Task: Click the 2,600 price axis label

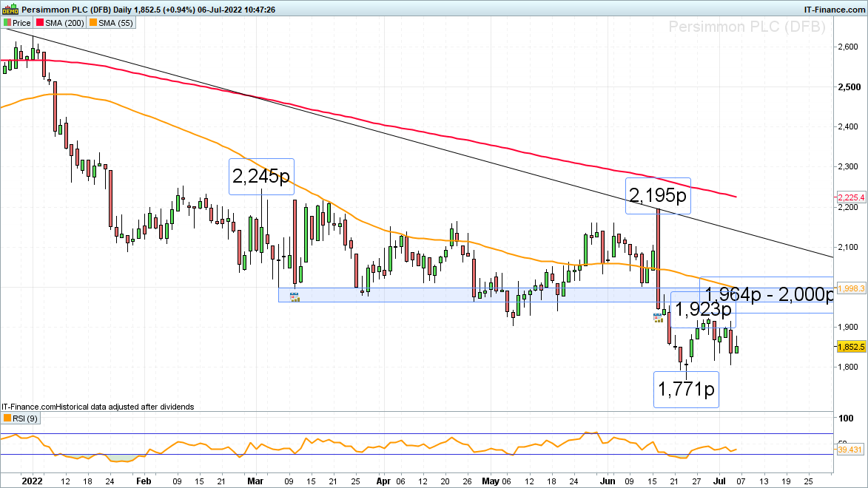Action: [848, 47]
